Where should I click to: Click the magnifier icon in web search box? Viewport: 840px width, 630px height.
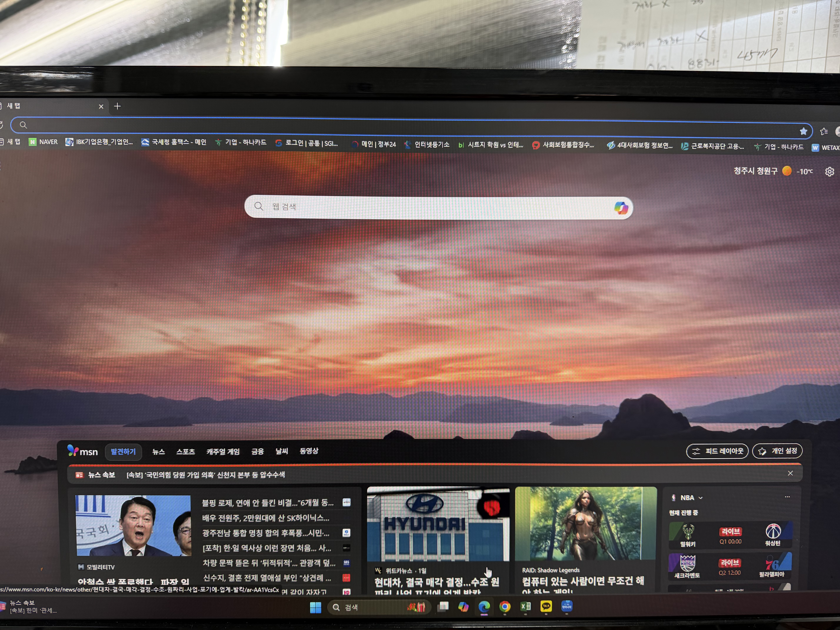pos(259,206)
